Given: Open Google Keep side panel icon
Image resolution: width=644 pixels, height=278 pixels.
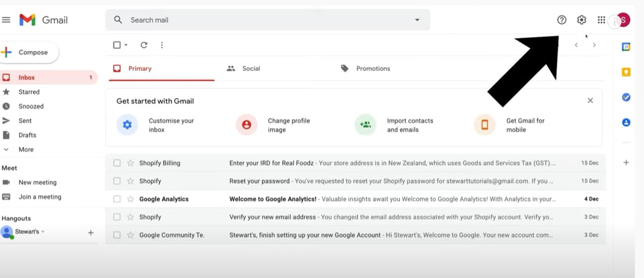Looking at the screenshot, I should pos(626,72).
